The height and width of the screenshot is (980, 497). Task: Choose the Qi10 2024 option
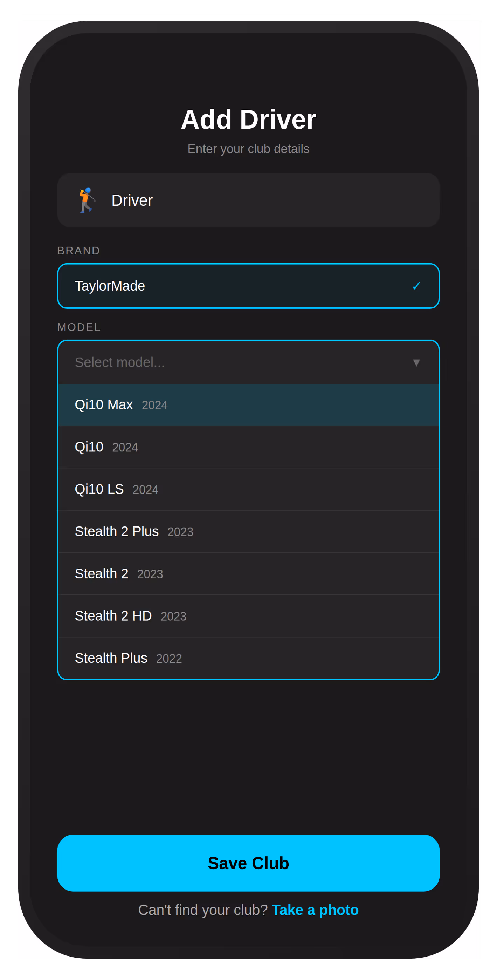248,447
